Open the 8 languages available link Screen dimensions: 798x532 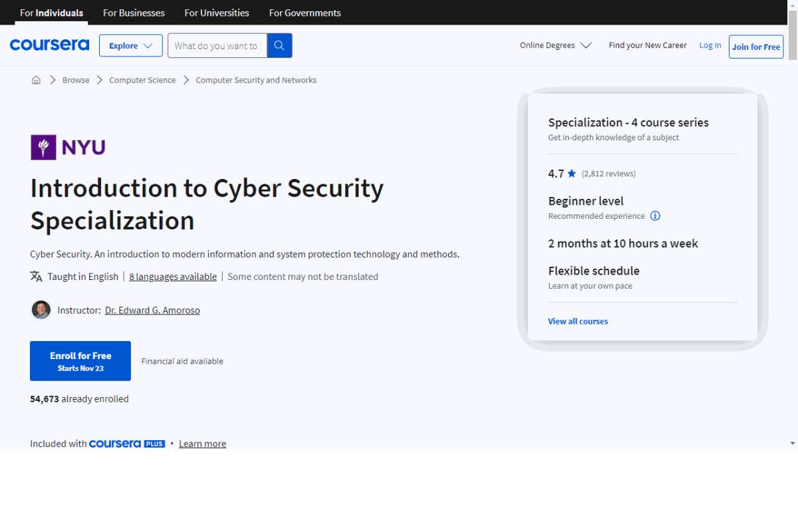[x=172, y=276]
